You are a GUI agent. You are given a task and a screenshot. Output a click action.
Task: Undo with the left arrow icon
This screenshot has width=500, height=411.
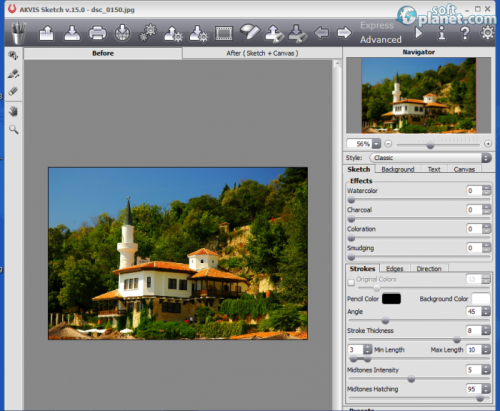tap(321, 33)
